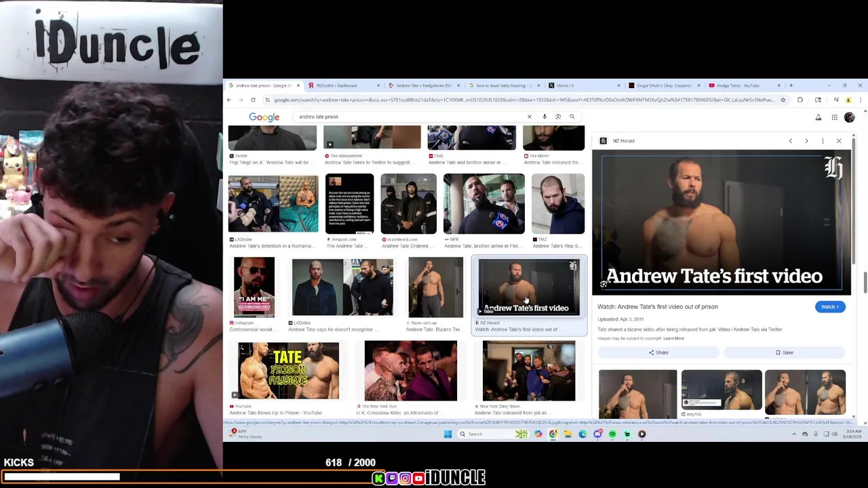Screen dimensions: 868x488
Task: Open the 'TATE PRISON PHYSIQUE' YouTube thumbnail
Action: pos(288,371)
